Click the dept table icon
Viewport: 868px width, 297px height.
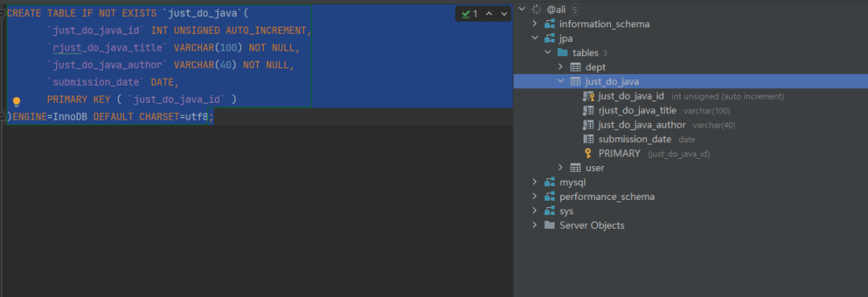[x=575, y=67]
